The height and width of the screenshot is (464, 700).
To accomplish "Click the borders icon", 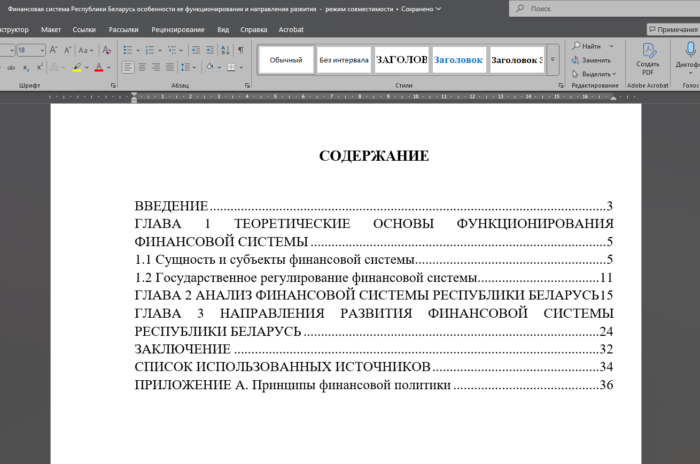I will coord(231,67).
